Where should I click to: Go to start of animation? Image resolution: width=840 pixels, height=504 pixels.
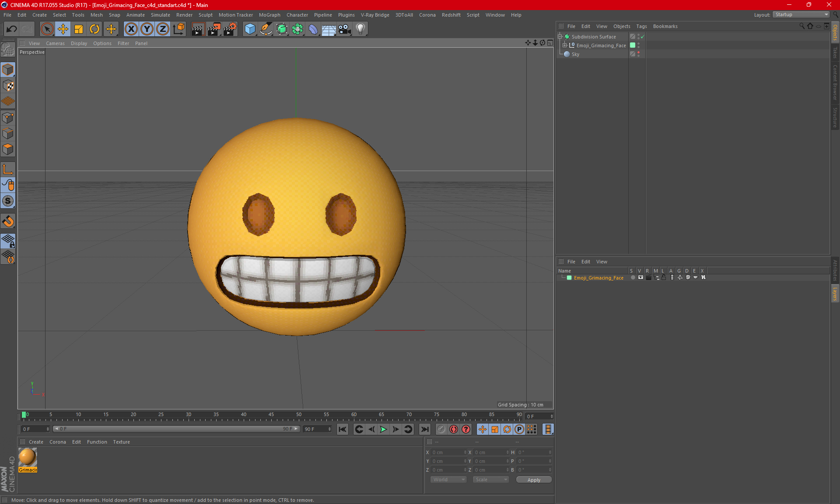coord(343,429)
